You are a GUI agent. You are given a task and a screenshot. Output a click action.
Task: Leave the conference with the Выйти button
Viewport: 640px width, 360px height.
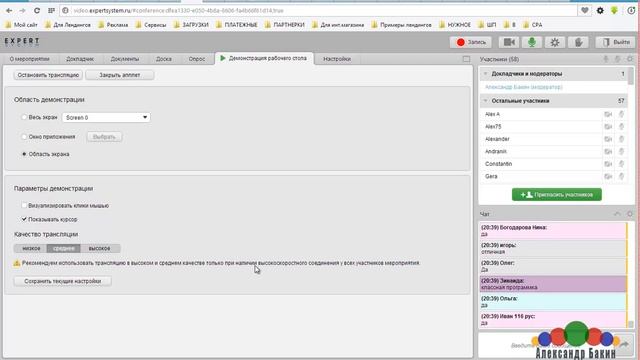tap(616, 42)
